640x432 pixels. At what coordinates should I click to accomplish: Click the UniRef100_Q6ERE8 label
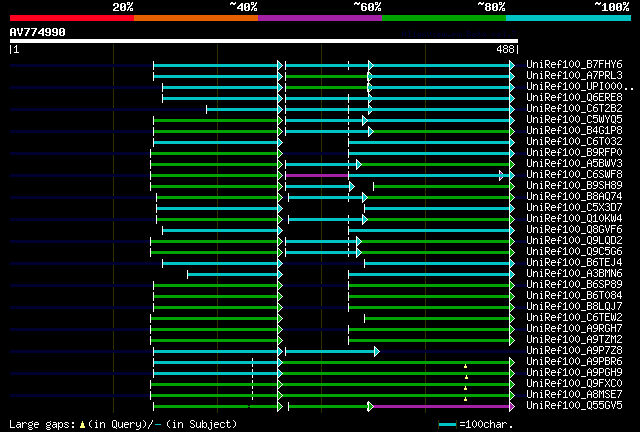[x=574, y=98]
